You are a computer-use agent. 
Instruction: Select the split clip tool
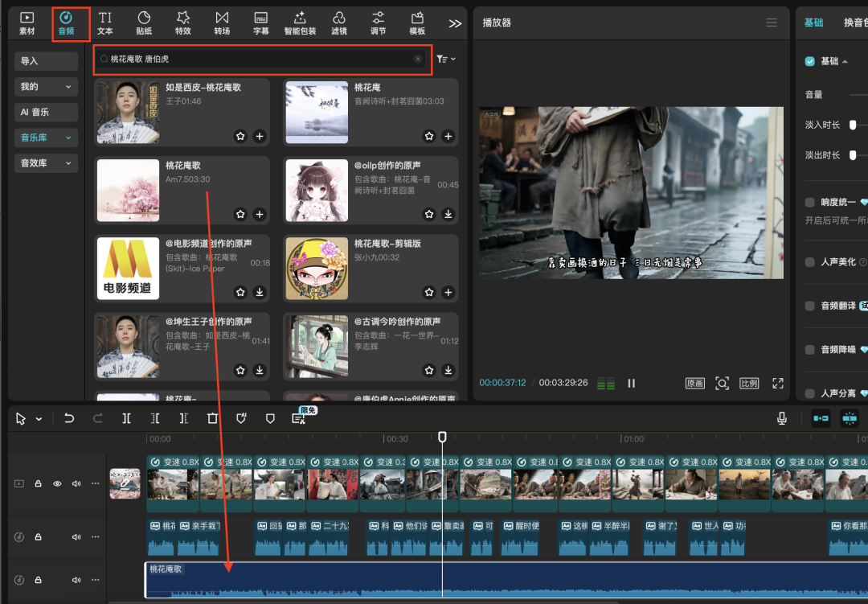click(x=126, y=418)
